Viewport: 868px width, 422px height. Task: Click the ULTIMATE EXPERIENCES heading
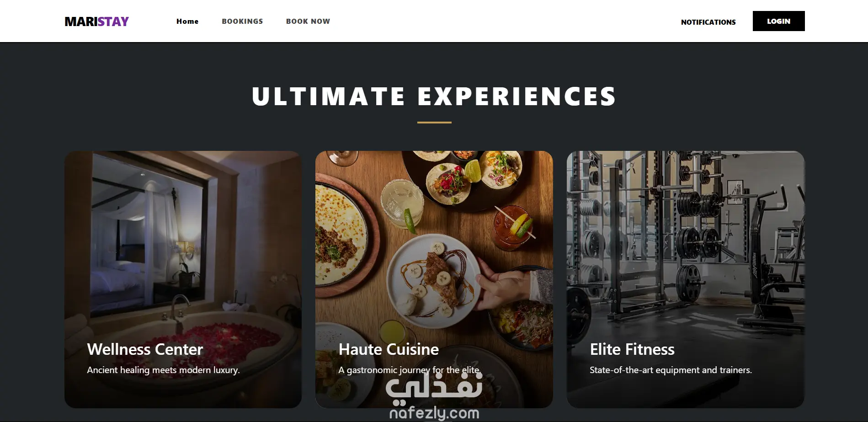tap(434, 96)
